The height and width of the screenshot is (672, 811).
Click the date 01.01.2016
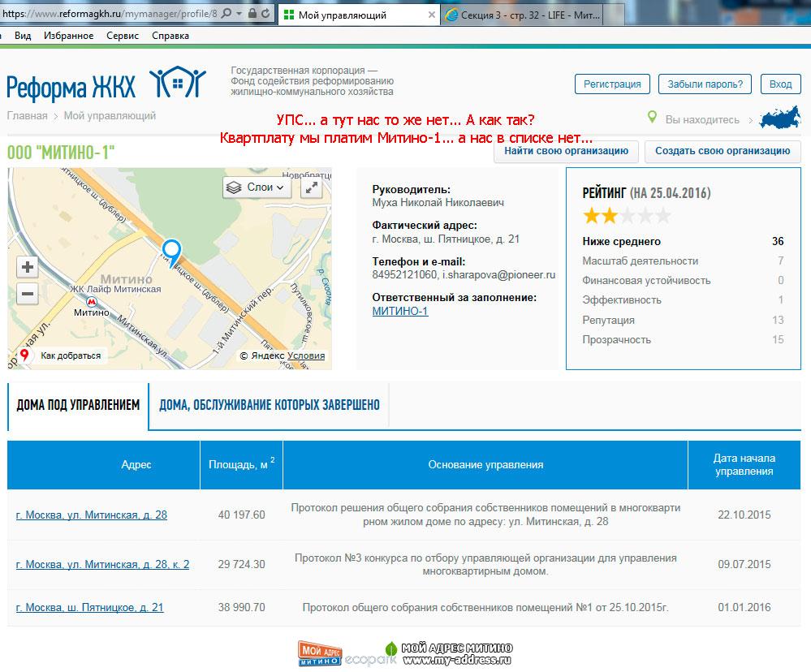tap(744, 607)
